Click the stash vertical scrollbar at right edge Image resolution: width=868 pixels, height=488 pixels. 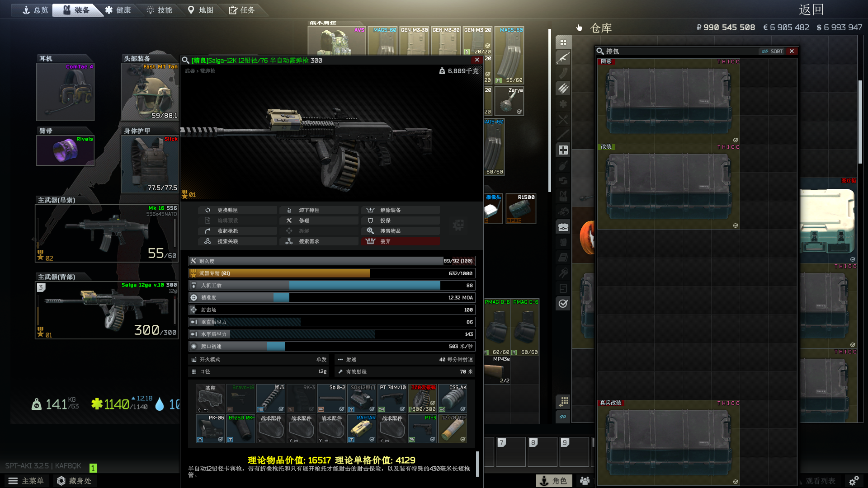860,122
